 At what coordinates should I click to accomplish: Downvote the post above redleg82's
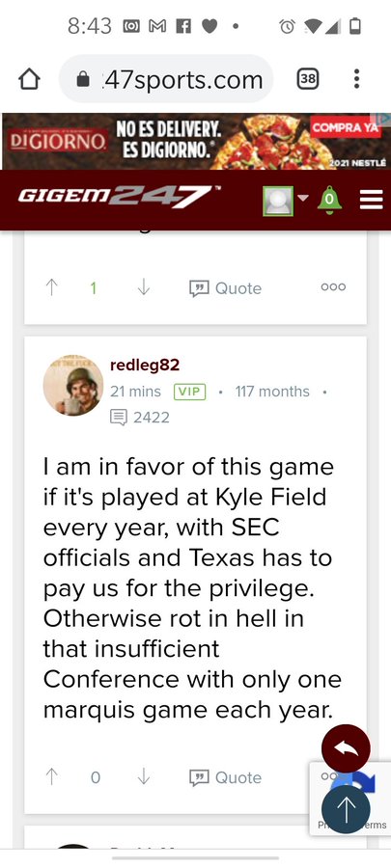[144, 287]
